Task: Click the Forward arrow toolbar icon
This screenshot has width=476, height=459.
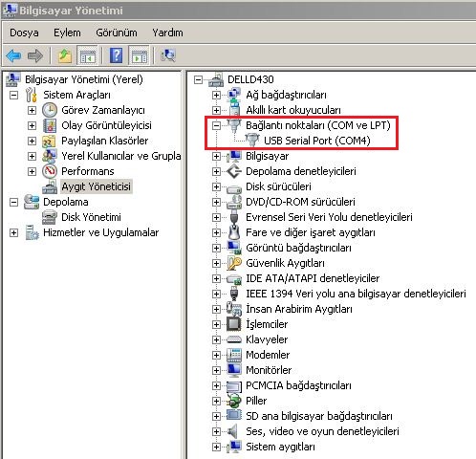Action: point(35,55)
